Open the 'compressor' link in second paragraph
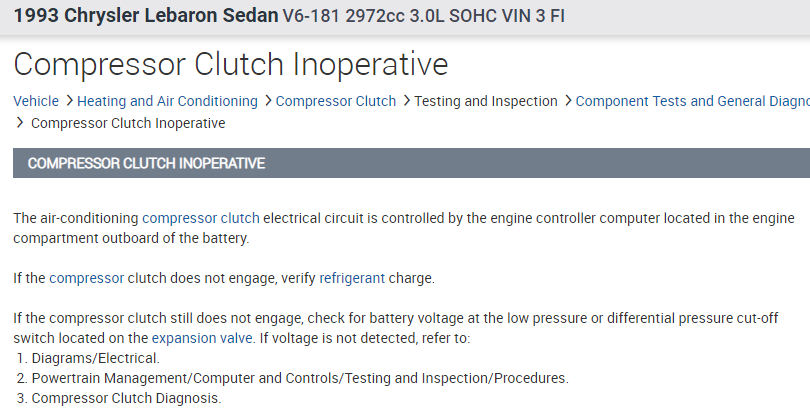The width and height of the screenshot is (810, 414). pyautogui.click(x=87, y=278)
